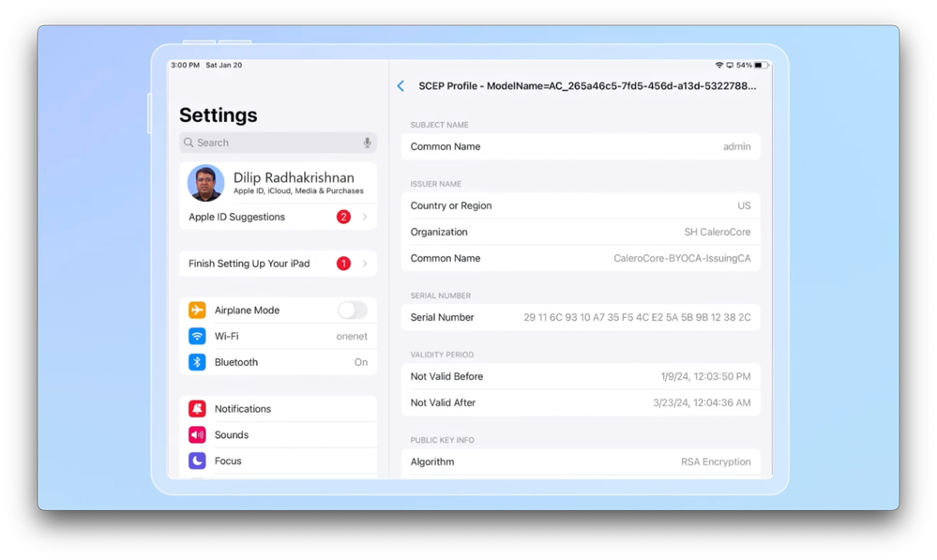The height and width of the screenshot is (560, 937).
Task: Tap the serial number hex value
Action: click(637, 317)
